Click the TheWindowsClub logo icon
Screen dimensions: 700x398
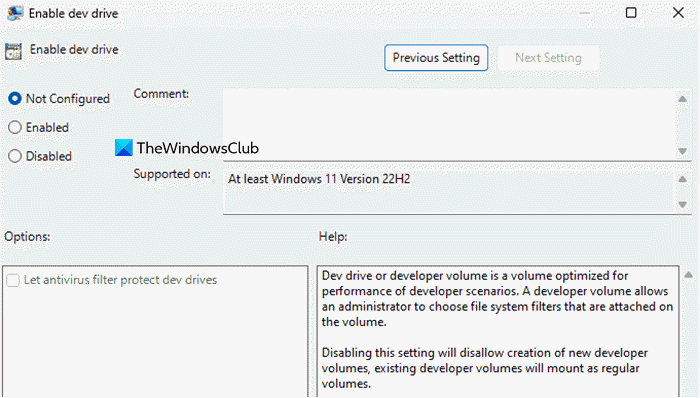[x=124, y=148]
